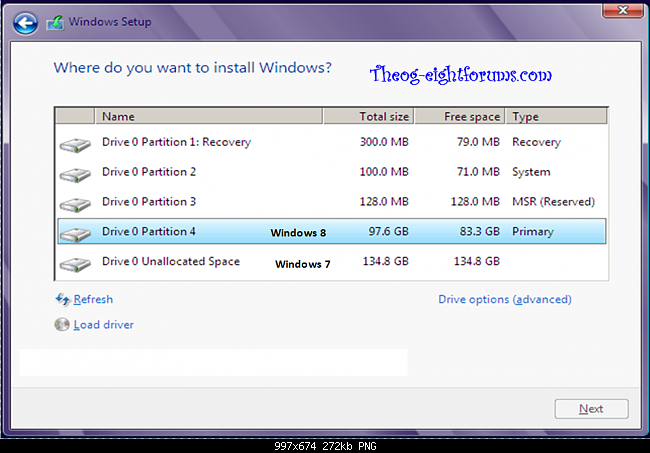Click the Total size column header
The image size is (650, 453).
pos(368,116)
